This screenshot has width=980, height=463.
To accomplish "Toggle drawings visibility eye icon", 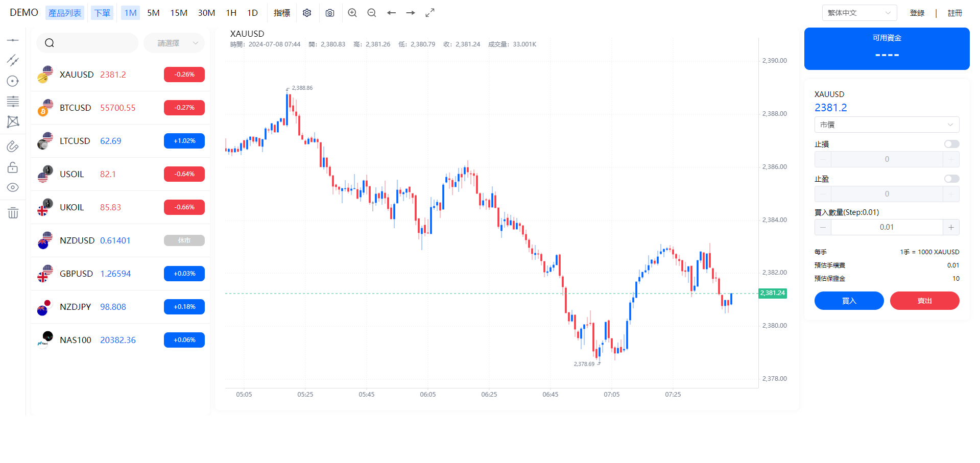I will [x=13, y=187].
